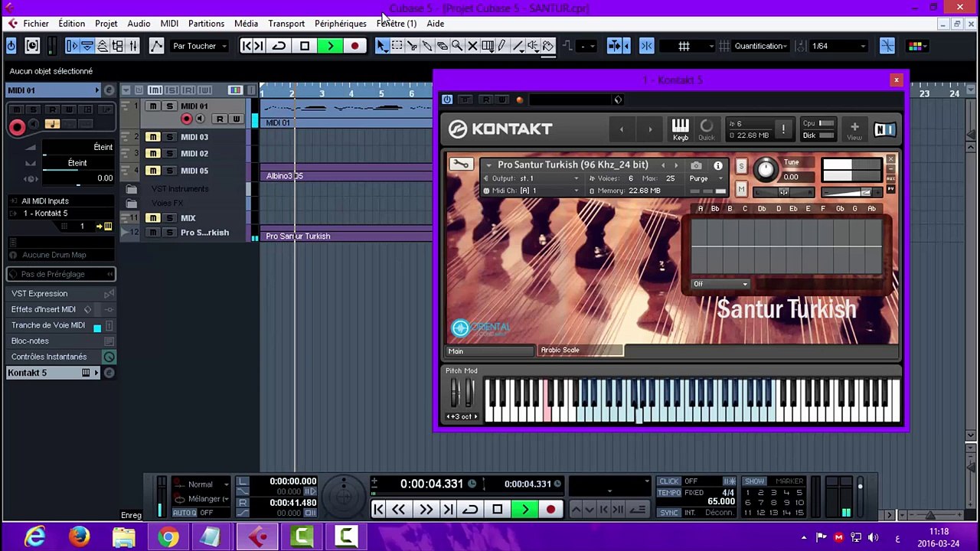Open the All MIDI Inputs routing dropdown
The height and width of the screenshot is (551, 980).
[60, 201]
